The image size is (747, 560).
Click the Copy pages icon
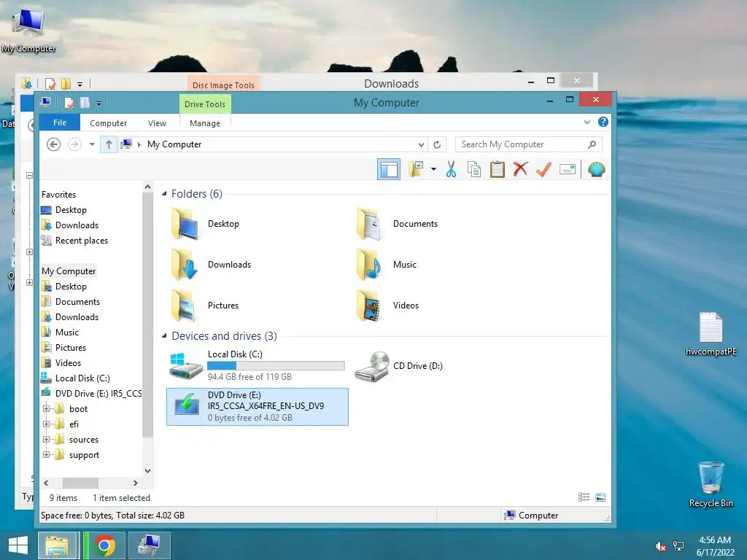point(474,169)
